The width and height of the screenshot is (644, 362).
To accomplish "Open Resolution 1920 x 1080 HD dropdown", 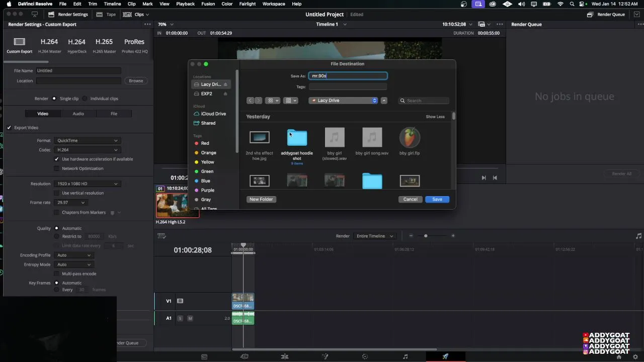I will click(x=87, y=184).
